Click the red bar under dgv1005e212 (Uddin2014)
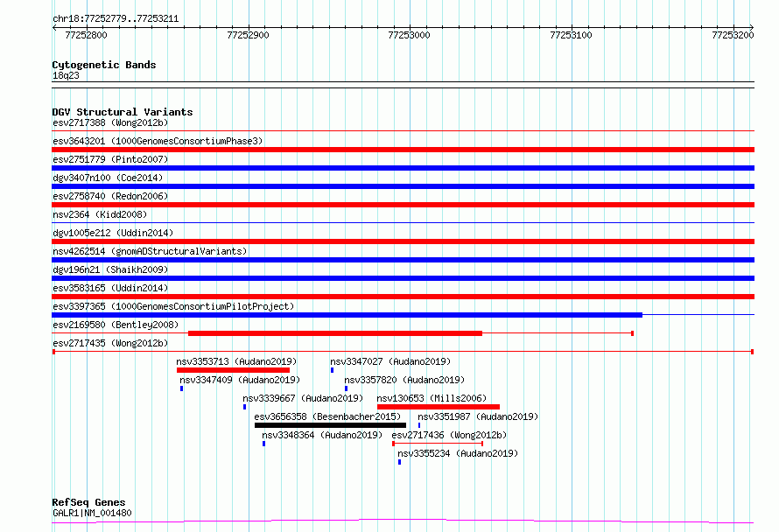The image size is (779, 532). 403,241
